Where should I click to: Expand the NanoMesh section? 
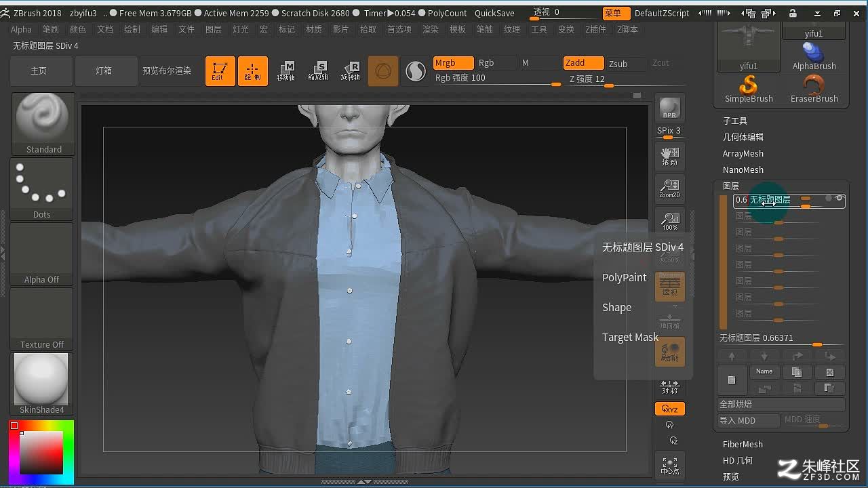pos(743,170)
